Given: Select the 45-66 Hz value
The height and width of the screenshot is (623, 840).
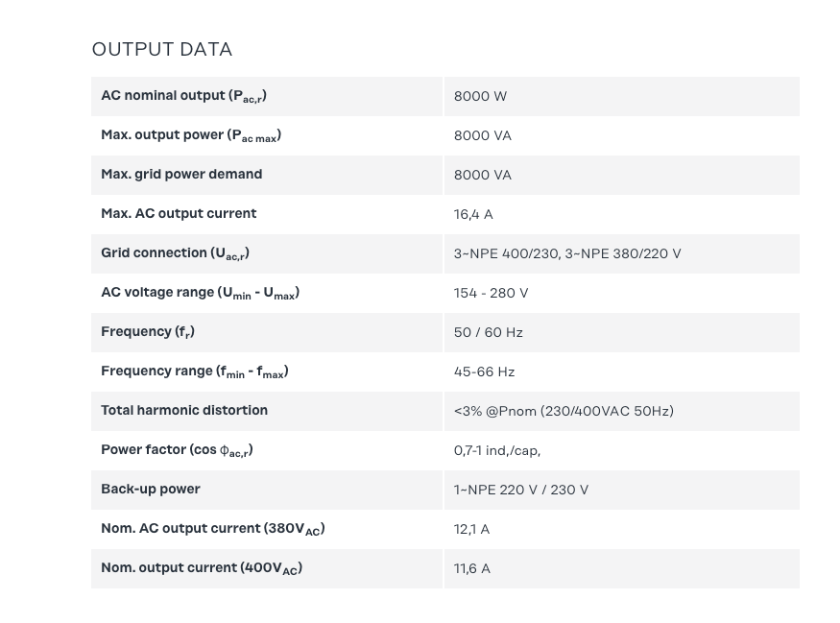Looking at the screenshot, I should click(484, 372).
